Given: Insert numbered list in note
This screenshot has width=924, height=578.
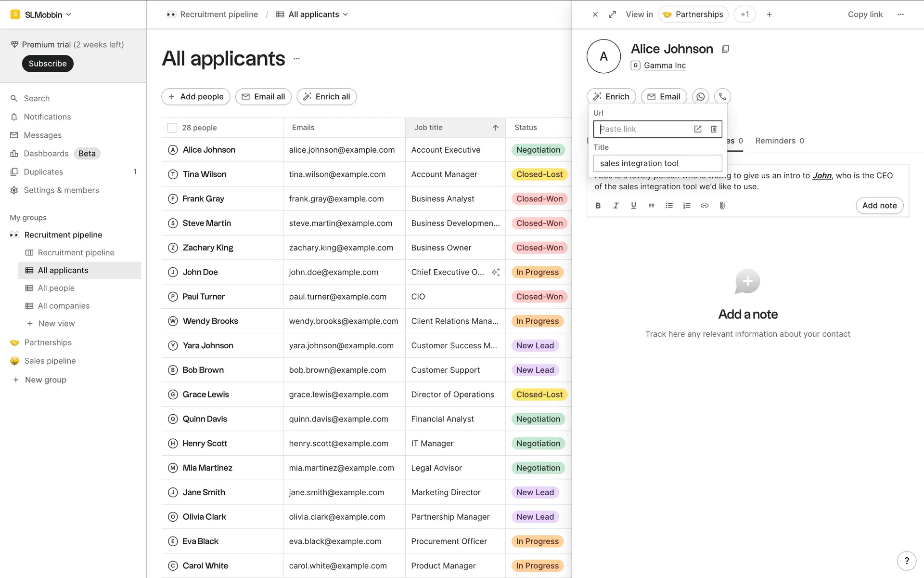Looking at the screenshot, I should pos(687,206).
